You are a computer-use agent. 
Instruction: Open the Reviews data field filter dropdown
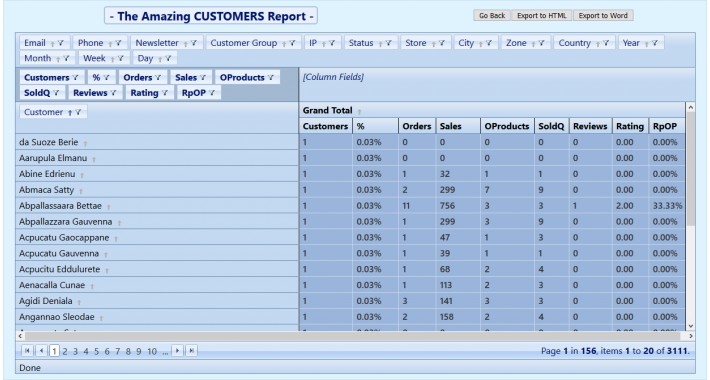[113, 93]
